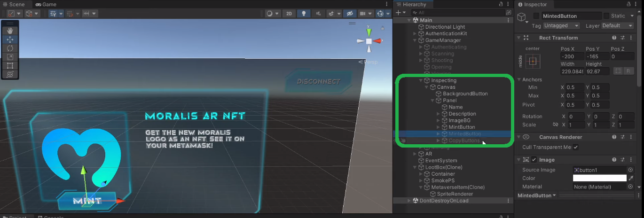Screen dimensions: 644x218
Task: Select Directional Light in Hierarchy
Action: pos(445,27)
